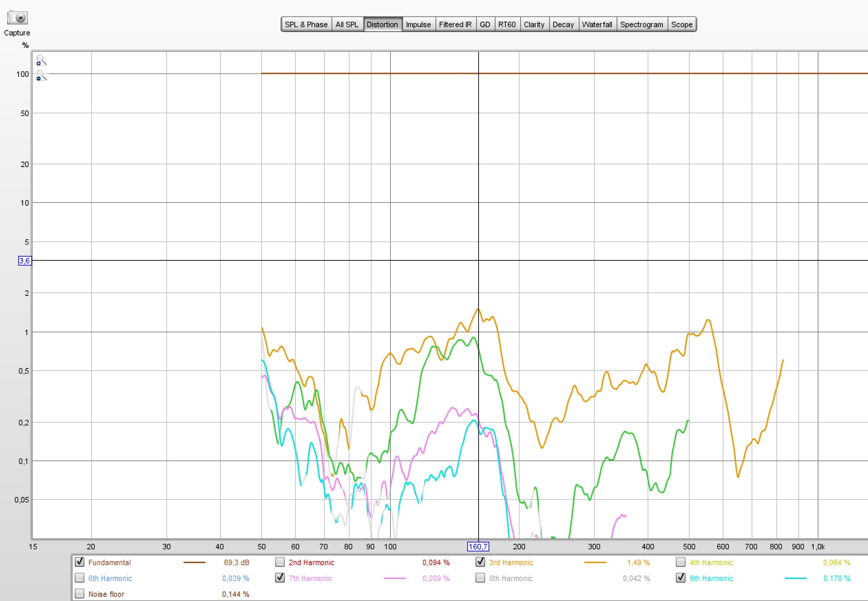Switch to the SPL & Phase tab
Screen dimensions: 868x601
pyautogui.click(x=306, y=24)
